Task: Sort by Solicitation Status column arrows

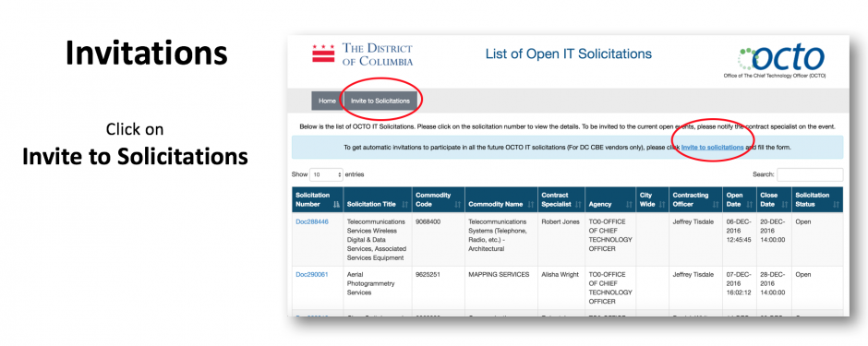Action: [835, 205]
